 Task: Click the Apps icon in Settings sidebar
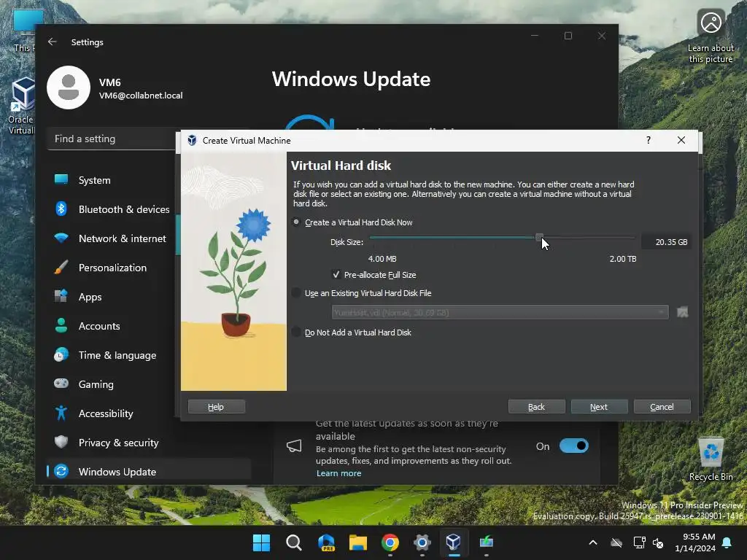pyautogui.click(x=61, y=296)
